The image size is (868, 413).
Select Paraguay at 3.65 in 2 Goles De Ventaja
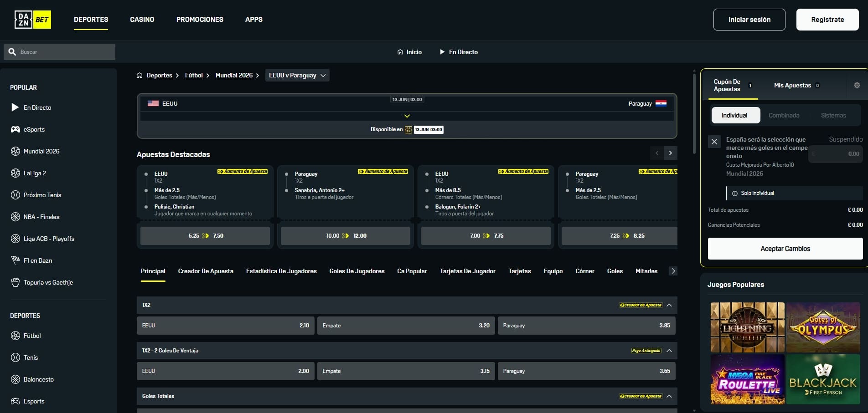(x=587, y=371)
